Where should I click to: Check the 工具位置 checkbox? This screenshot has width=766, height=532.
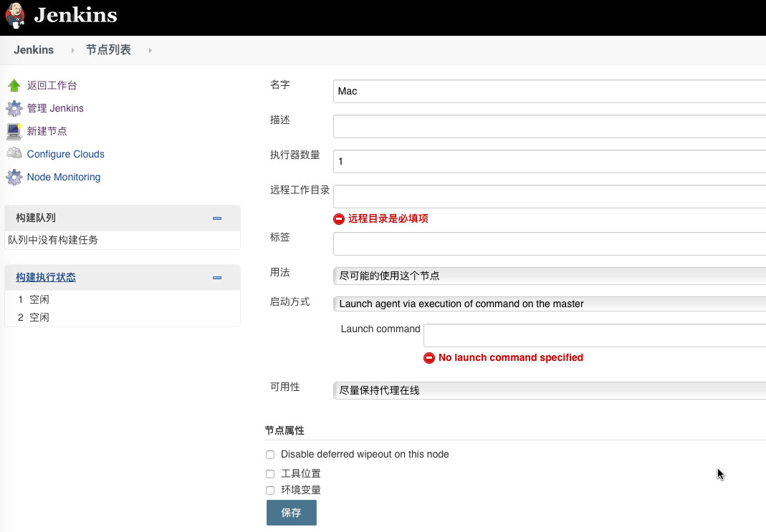(270, 474)
